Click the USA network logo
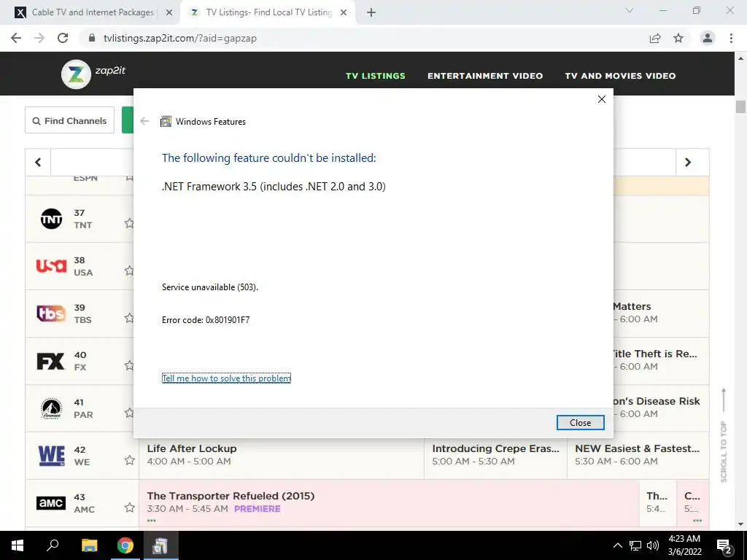This screenshot has width=747, height=560. coord(51,265)
